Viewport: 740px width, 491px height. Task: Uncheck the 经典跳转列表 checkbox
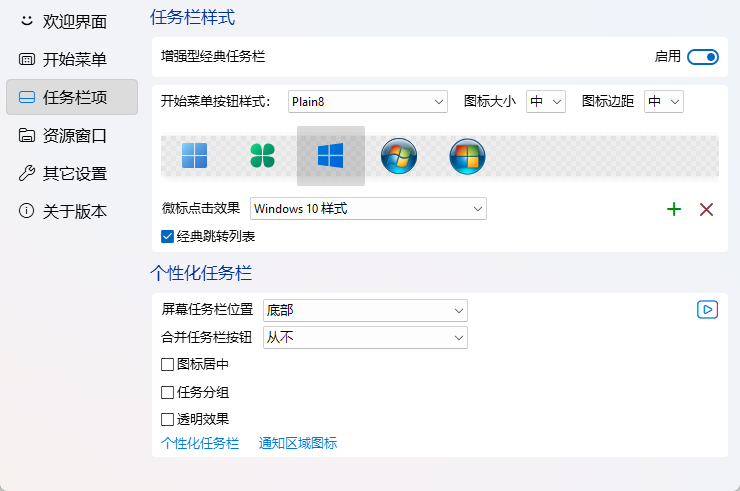tap(168, 237)
